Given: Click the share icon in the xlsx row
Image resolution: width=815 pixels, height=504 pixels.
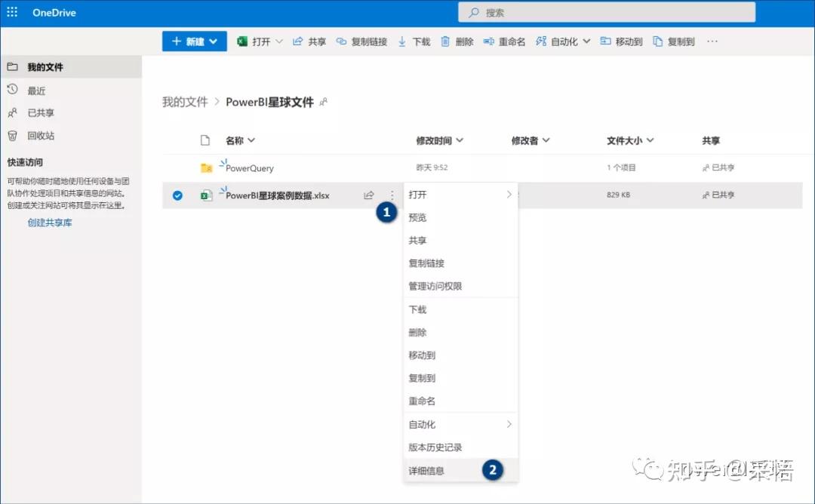Looking at the screenshot, I should tap(368, 195).
